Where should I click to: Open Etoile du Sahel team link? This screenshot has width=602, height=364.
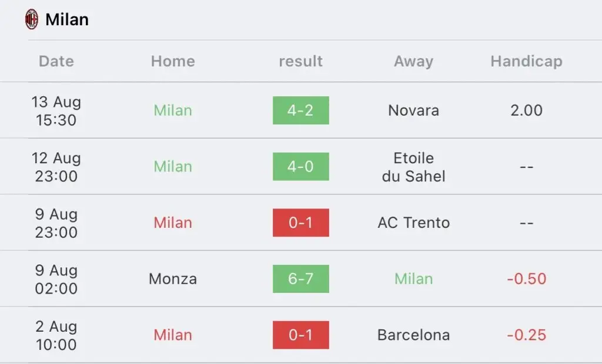coord(413,167)
